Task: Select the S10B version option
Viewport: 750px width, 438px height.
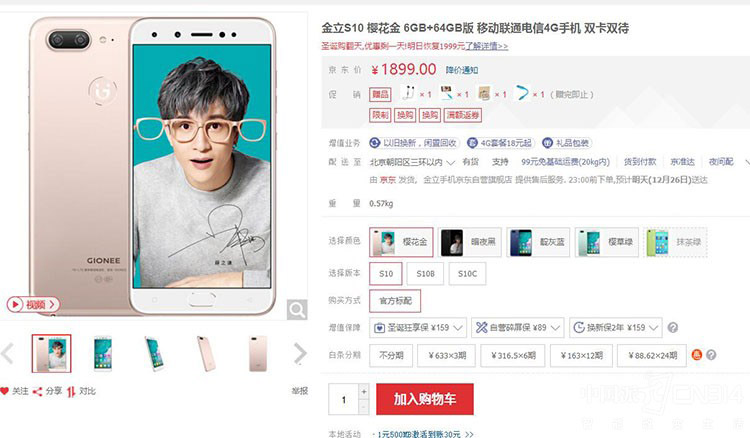Action: (425, 274)
